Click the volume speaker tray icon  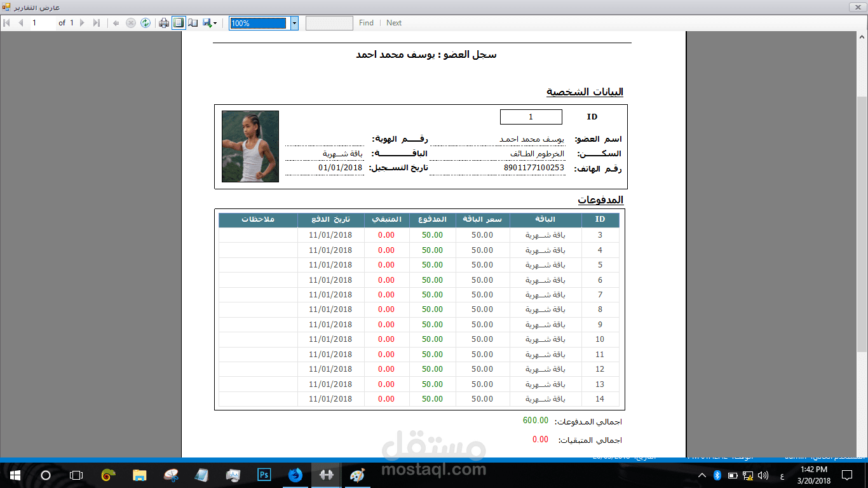point(763,475)
